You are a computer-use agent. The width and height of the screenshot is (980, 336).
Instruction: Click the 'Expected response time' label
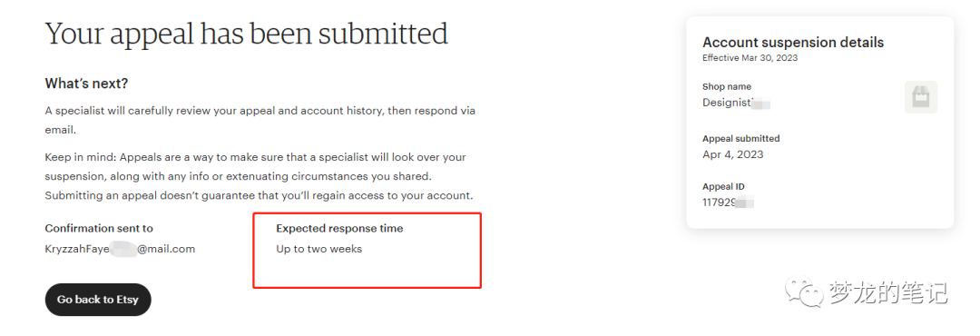[339, 228]
